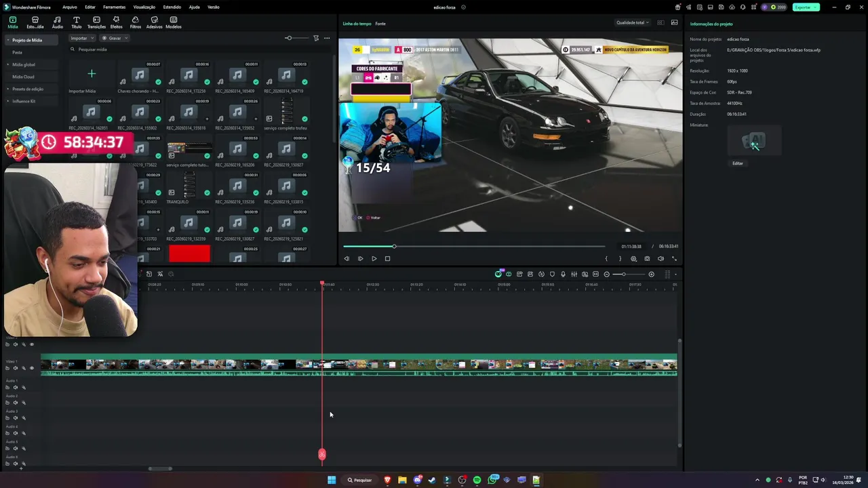Lock the Áudio 2 track

[8, 403]
